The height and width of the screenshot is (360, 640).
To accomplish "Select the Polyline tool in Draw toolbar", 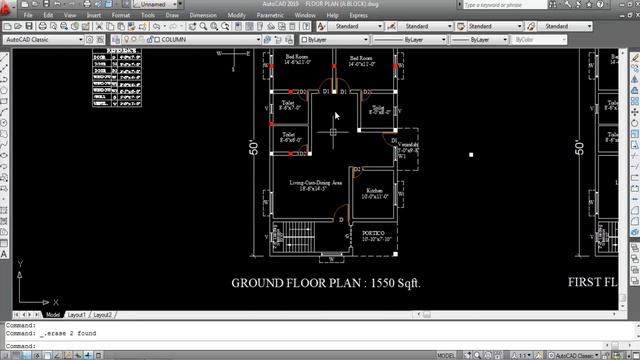I will click(x=4, y=79).
